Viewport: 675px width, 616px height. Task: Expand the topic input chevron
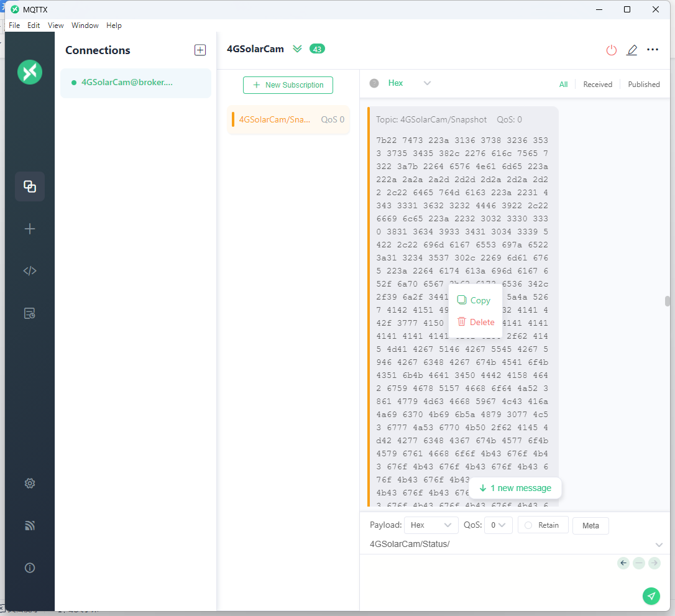coord(659,545)
